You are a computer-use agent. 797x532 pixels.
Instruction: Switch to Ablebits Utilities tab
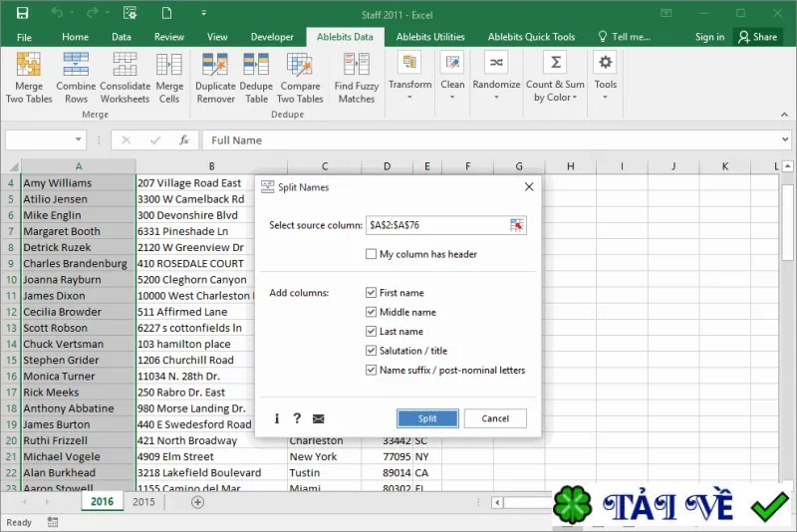point(430,37)
